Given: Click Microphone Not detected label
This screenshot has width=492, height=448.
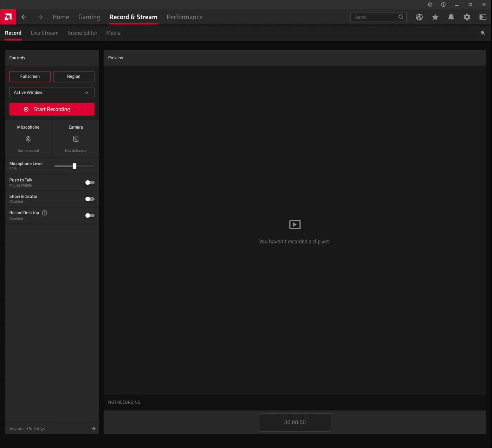Looking at the screenshot, I should pyautogui.click(x=28, y=151).
